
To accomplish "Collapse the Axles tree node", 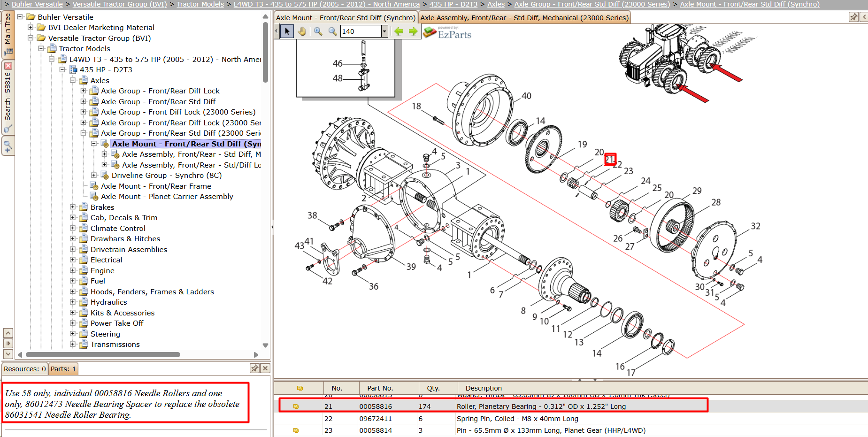I will coord(73,80).
